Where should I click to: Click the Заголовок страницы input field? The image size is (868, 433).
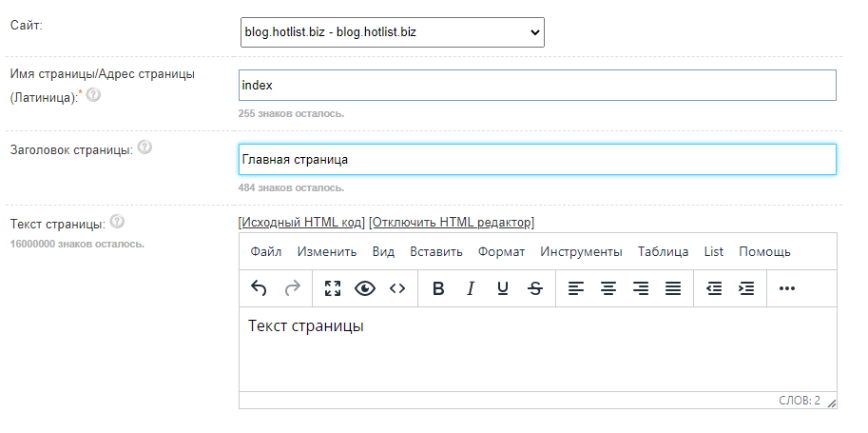(537, 160)
